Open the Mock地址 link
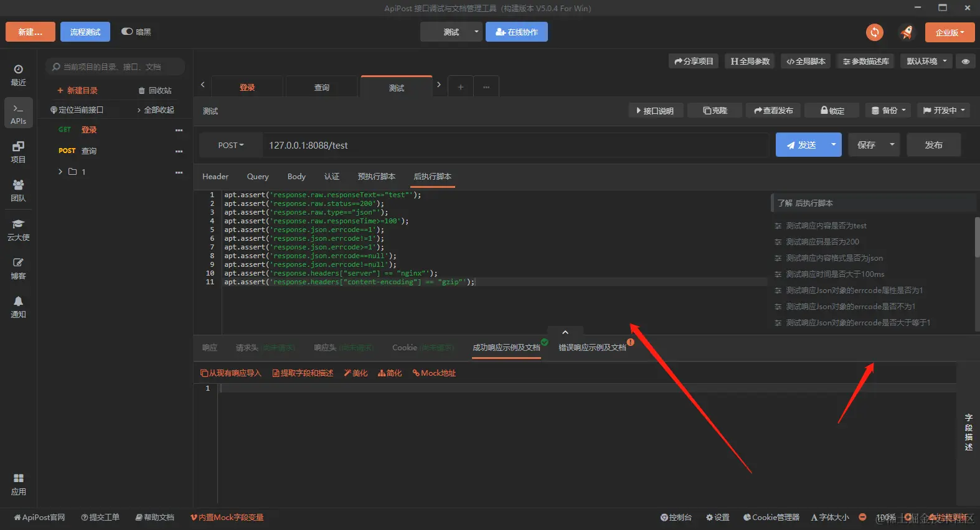This screenshot has height=530, width=980. coord(435,373)
